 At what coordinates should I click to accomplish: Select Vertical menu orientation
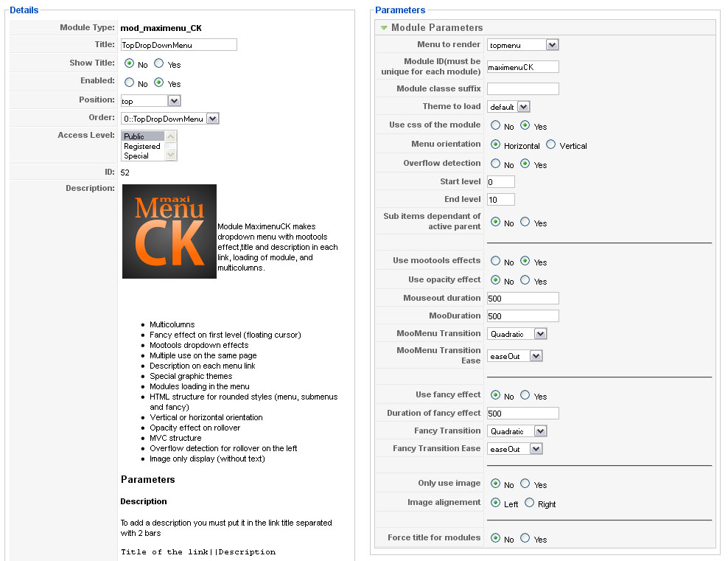[x=550, y=145]
